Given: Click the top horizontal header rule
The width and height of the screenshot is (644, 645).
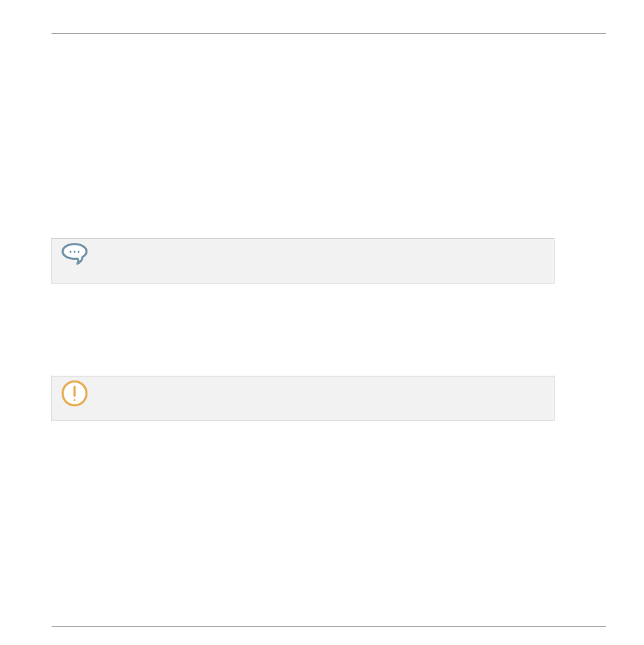Looking at the screenshot, I should [x=329, y=33].
